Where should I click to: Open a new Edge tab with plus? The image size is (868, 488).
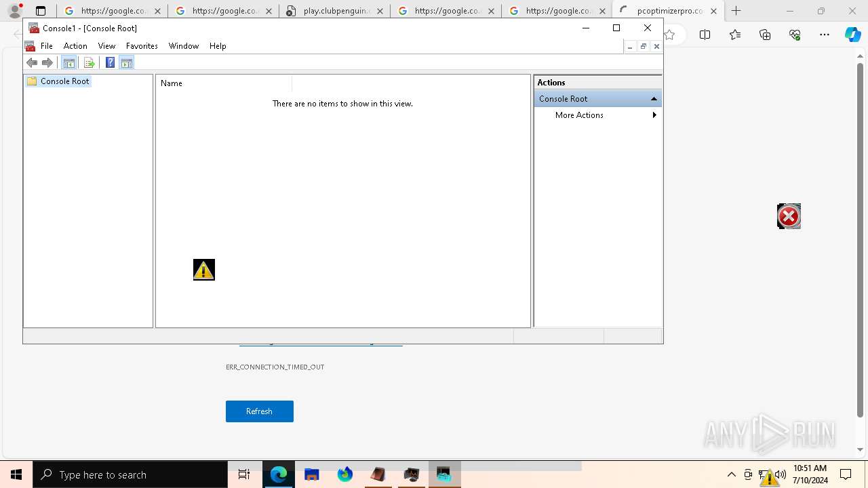coord(736,11)
